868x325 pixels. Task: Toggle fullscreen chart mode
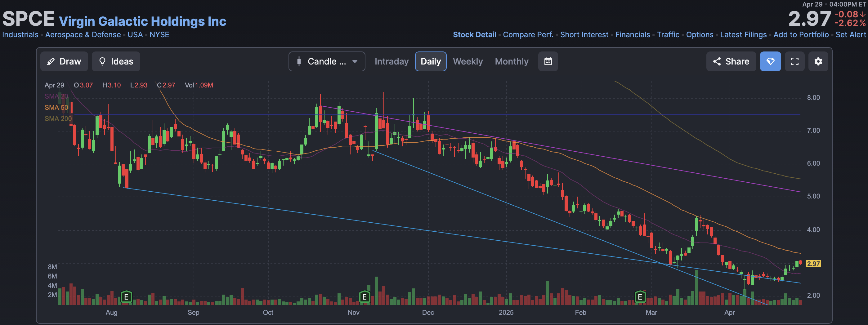coord(794,61)
